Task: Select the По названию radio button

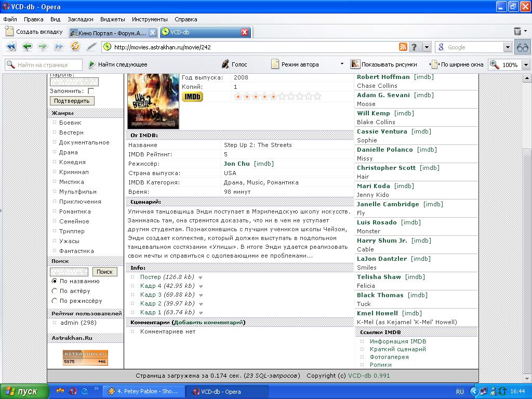Action: tap(54, 281)
